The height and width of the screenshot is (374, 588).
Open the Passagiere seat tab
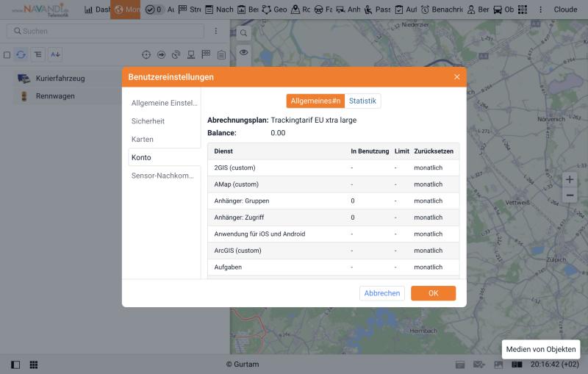tap(377, 10)
